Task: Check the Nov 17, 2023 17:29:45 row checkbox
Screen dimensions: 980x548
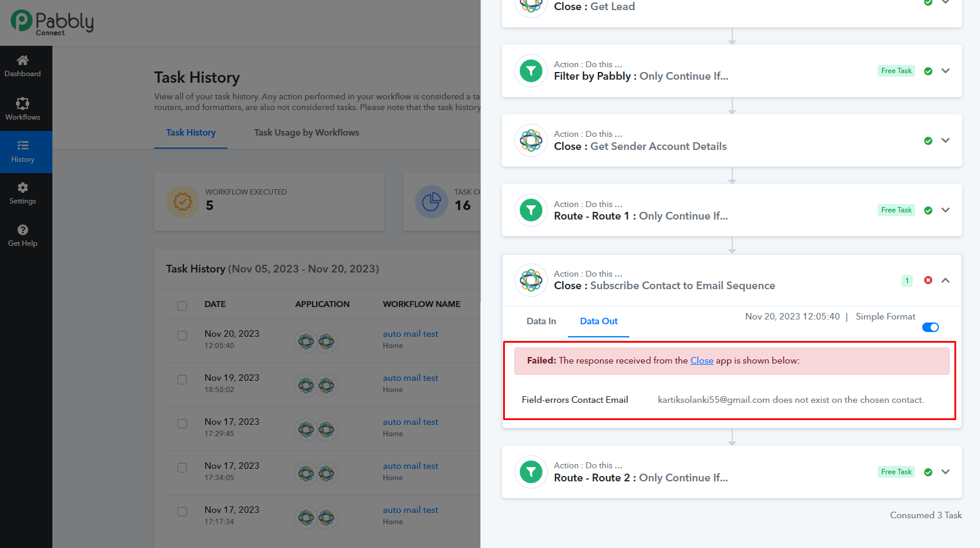Action: (182, 424)
